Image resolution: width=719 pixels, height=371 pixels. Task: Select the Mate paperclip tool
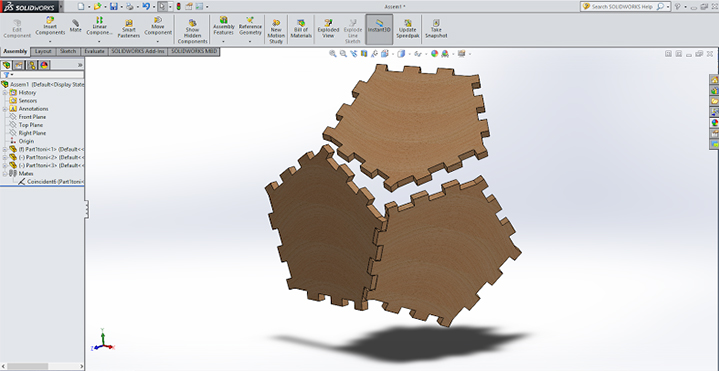tap(75, 25)
